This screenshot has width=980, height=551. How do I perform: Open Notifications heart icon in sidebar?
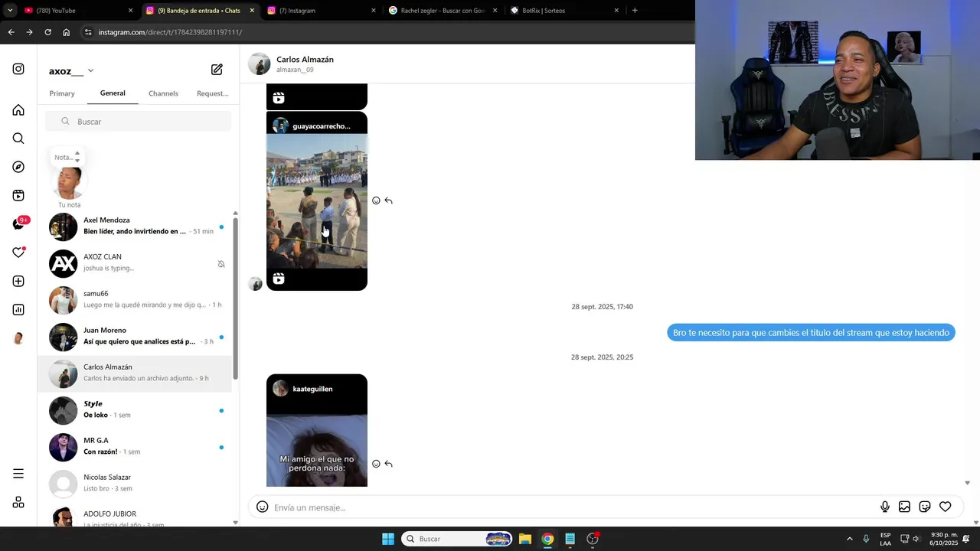(x=18, y=253)
